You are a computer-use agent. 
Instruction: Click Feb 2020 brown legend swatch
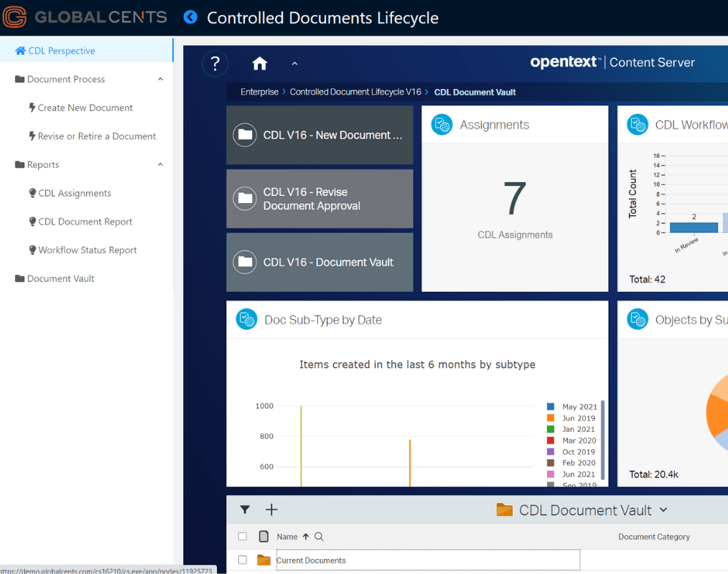click(551, 463)
